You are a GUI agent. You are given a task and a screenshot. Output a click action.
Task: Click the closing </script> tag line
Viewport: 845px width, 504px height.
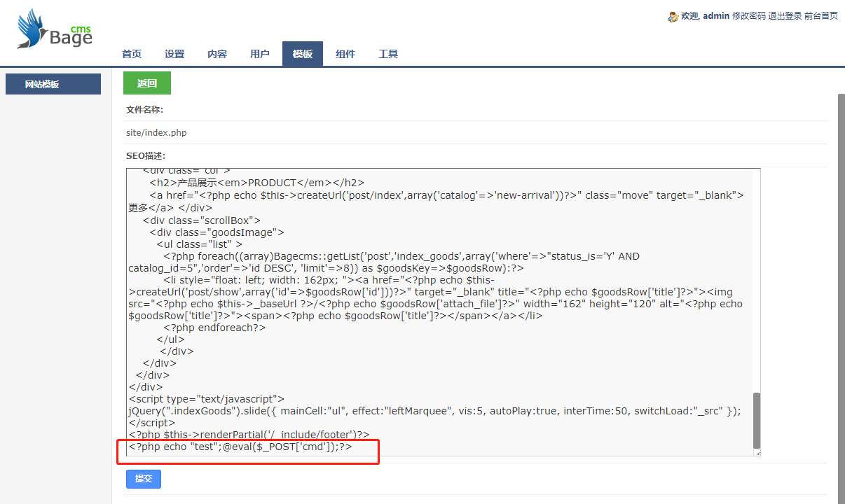pyautogui.click(x=152, y=423)
